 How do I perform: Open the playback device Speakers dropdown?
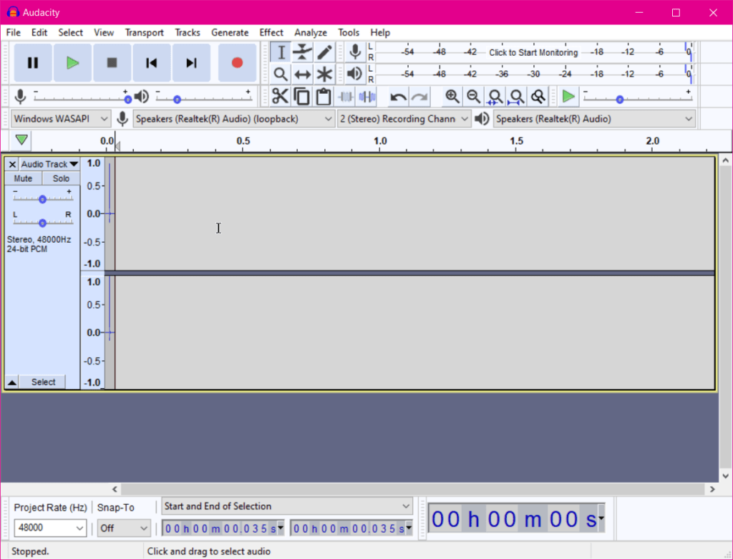tap(594, 119)
